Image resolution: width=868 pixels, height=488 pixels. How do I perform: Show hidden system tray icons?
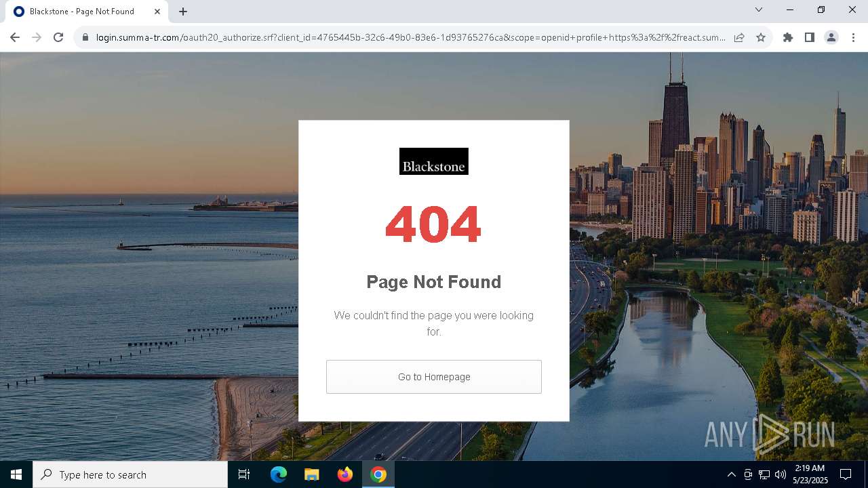tap(731, 474)
